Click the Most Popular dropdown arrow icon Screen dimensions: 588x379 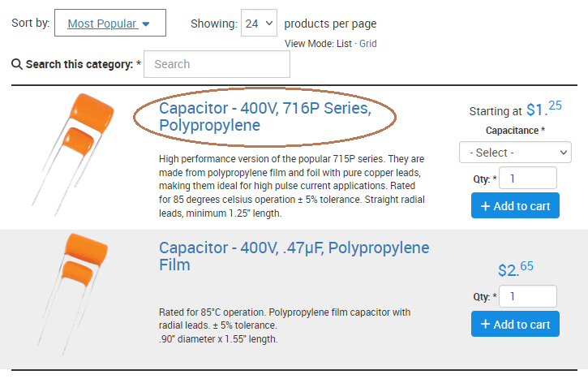point(146,24)
